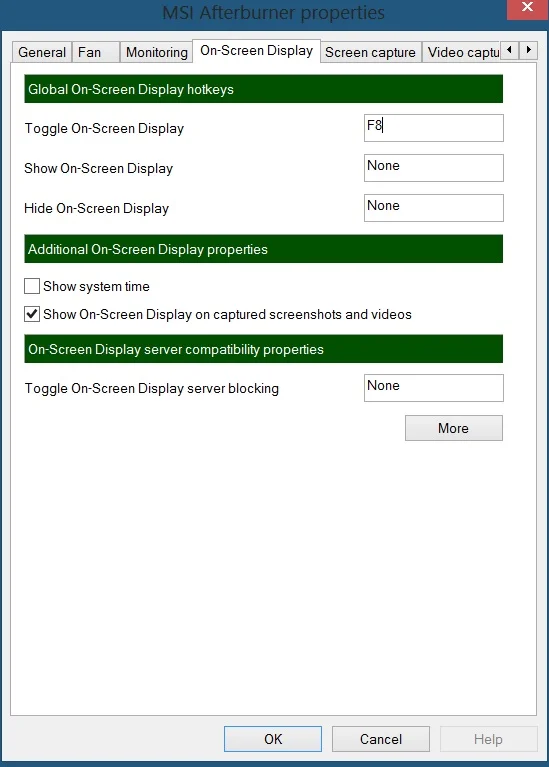Focus the Show On-Screen Display hotkey field
549x767 pixels.
tap(434, 168)
